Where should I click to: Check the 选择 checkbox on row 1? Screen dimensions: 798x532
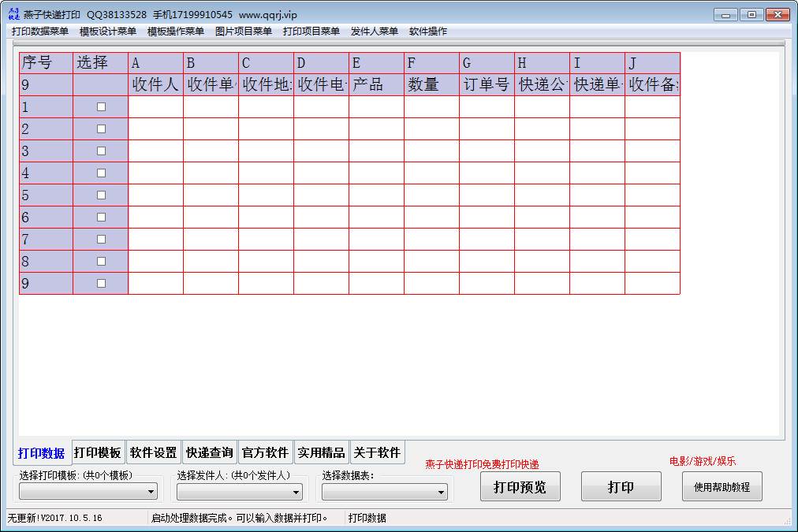101,106
